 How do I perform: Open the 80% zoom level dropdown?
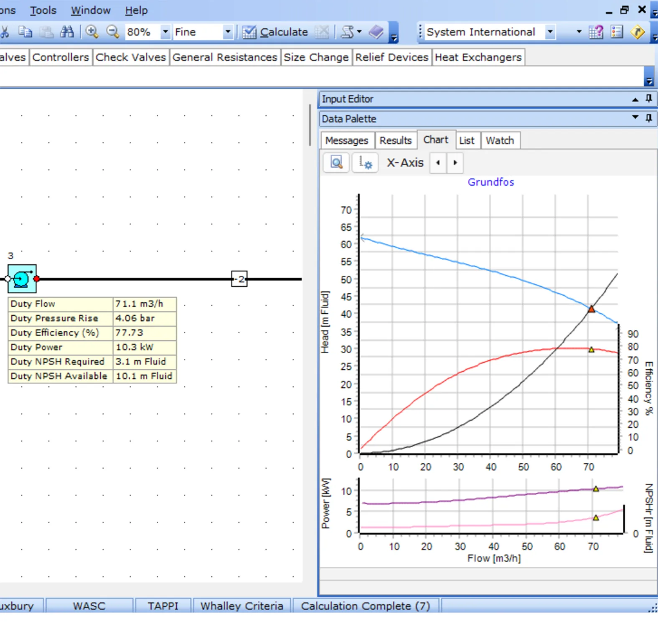tap(165, 32)
